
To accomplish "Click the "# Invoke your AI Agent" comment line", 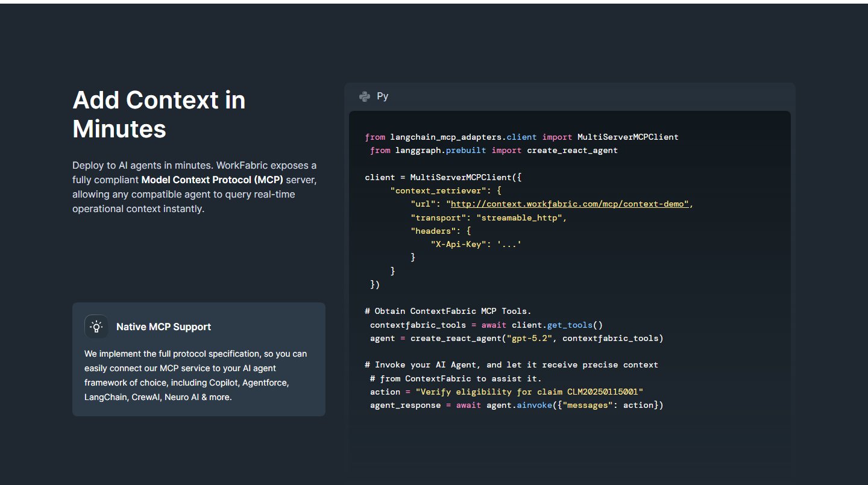I will click(x=511, y=365).
